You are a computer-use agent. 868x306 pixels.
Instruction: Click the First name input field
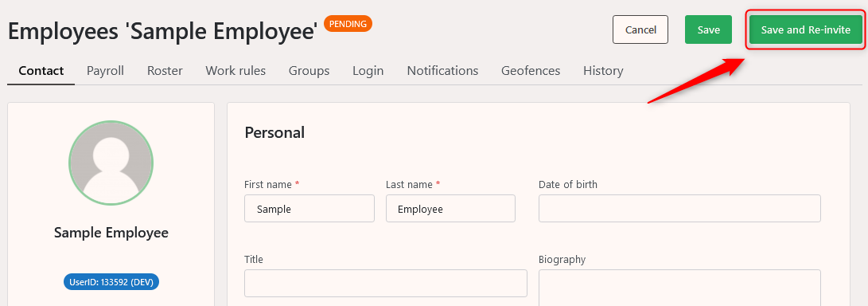(x=309, y=209)
